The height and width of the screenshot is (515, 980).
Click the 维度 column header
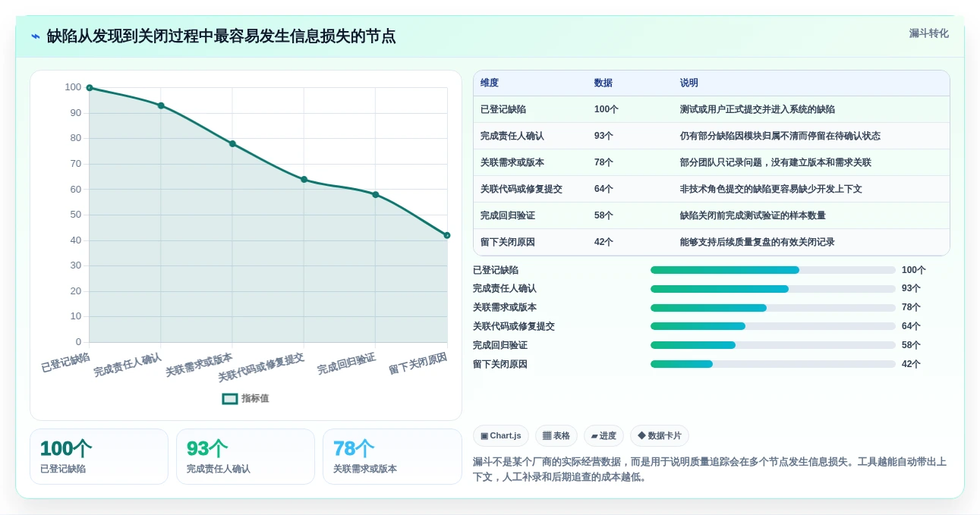coord(490,83)
